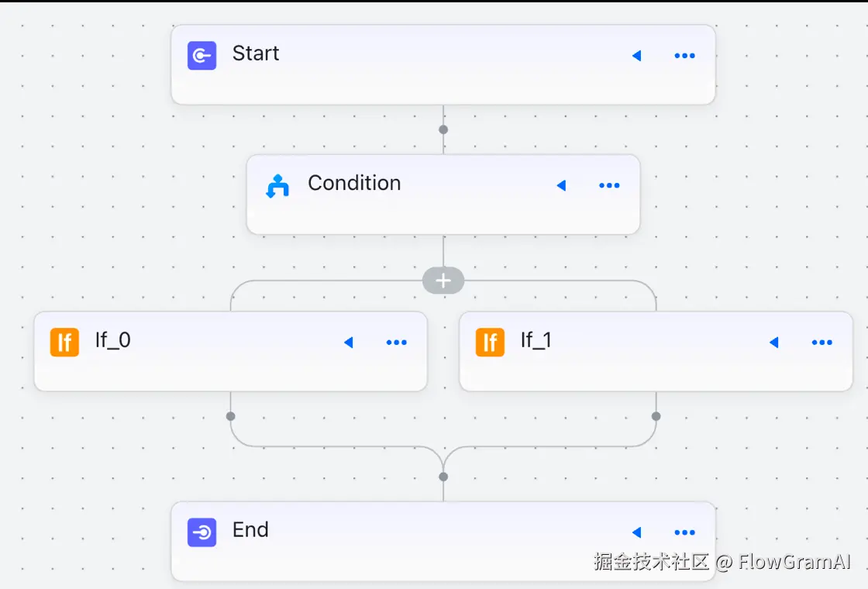The height and width of the screenshot is (589, 868).
Task: Click the Condition branch icon
Action: 277,186
